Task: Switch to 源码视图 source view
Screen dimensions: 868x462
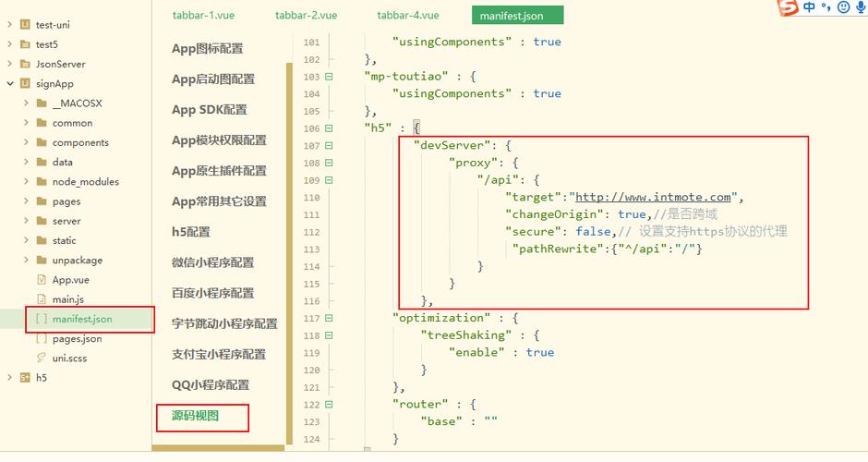Action: (x=195, y=416)
